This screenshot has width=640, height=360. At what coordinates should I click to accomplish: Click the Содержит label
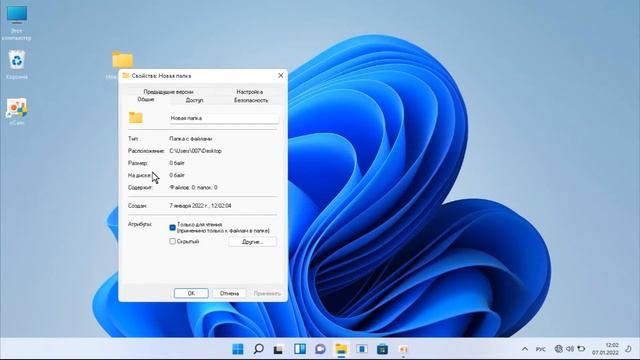[x=140, y=187]
